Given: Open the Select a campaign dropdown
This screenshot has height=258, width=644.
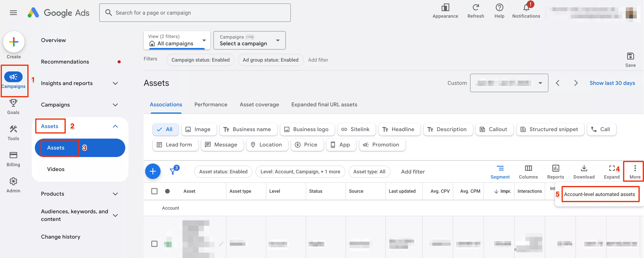Looking at the screenshot, I should point(249,40).
